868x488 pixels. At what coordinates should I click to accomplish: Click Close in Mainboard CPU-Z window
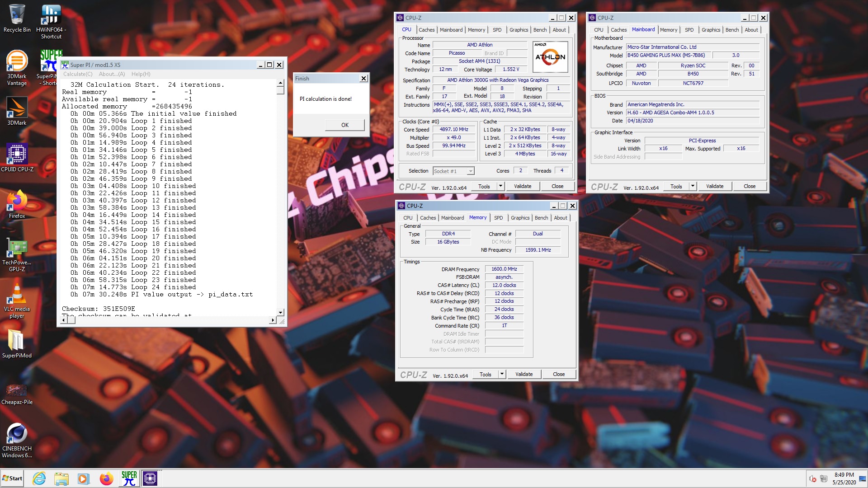pyautogui.click(x=750, y=186)
